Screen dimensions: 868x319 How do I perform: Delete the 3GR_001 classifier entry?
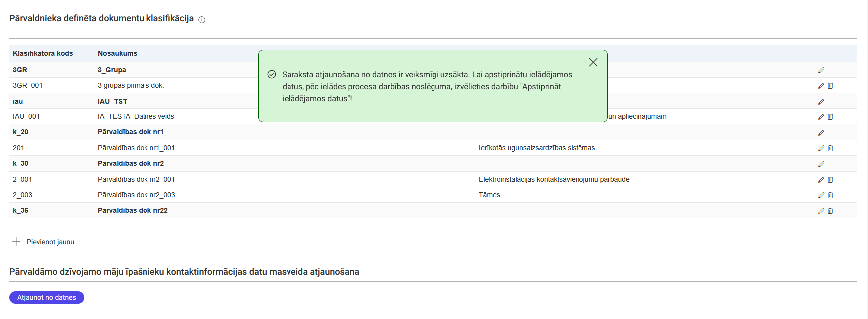click(x=830, y=86)
